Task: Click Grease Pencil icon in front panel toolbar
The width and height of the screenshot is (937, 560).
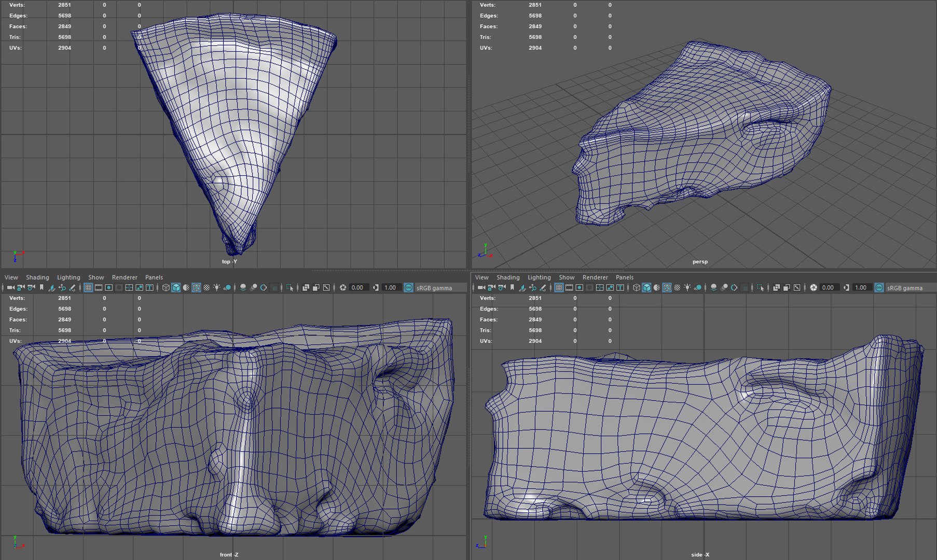Action: (72, 288)
